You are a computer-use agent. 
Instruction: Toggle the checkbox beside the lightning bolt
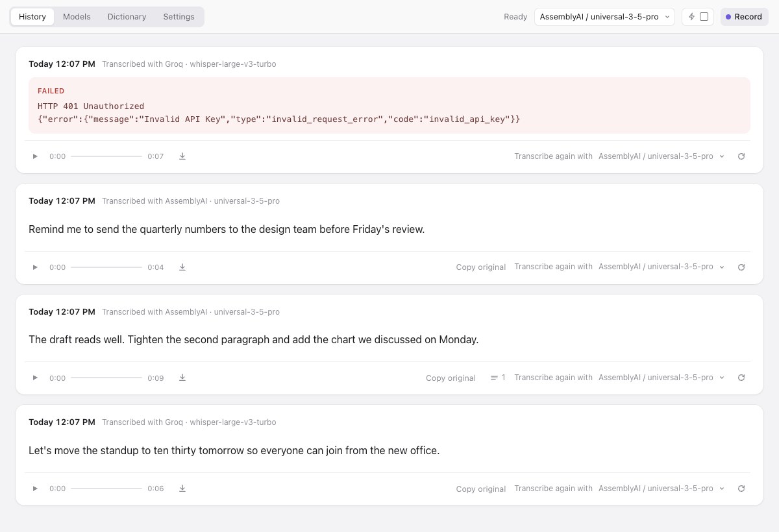click(704, 17)
